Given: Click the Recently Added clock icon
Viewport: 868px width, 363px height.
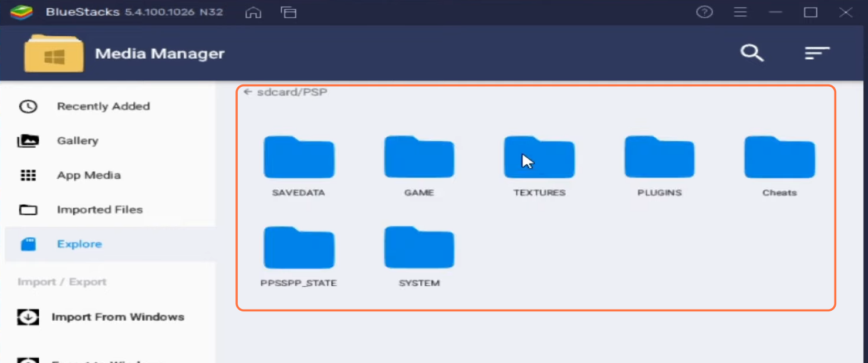Looking at the screenshot, I should 28,107.
